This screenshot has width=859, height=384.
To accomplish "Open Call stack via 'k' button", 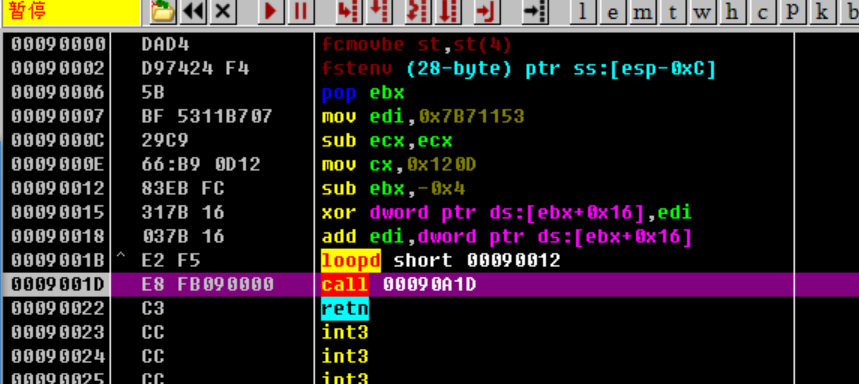I will click(822, 12).
